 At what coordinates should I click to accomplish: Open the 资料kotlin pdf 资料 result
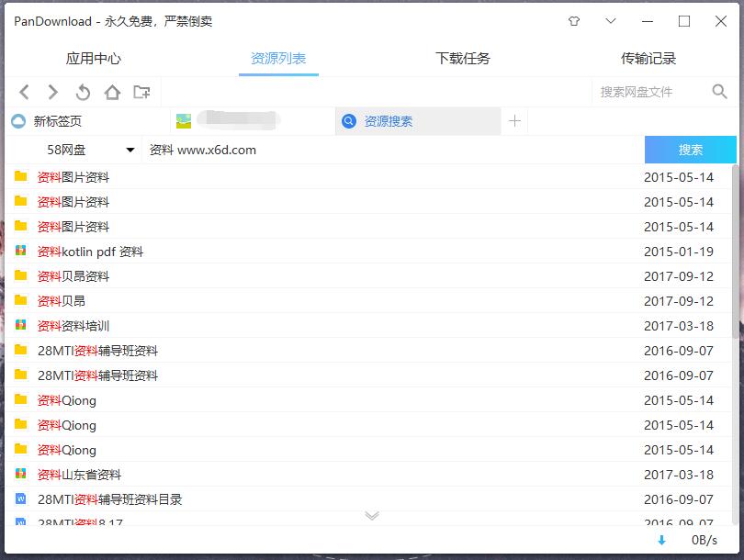[x=90, y=252]
